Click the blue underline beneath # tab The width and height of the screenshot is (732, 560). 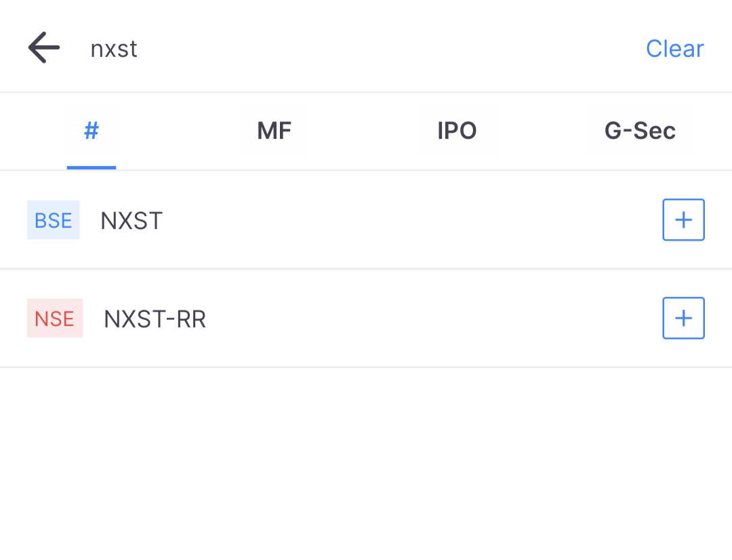91,167
